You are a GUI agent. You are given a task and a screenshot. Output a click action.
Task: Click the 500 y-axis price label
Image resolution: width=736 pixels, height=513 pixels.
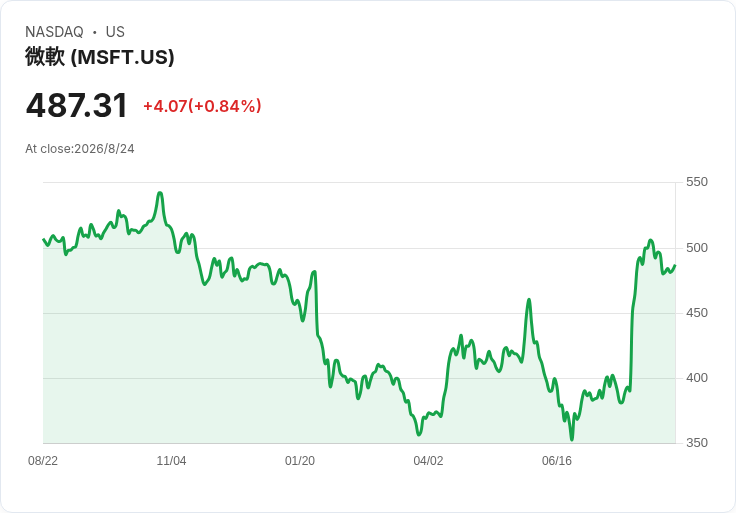tap(697, 248)
